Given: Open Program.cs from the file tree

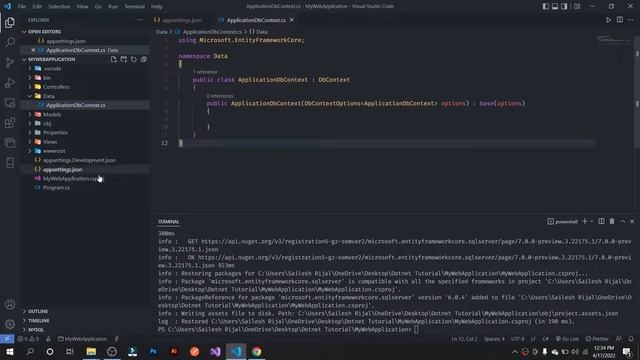Looking at the screenshot, I should coord(56,187).
